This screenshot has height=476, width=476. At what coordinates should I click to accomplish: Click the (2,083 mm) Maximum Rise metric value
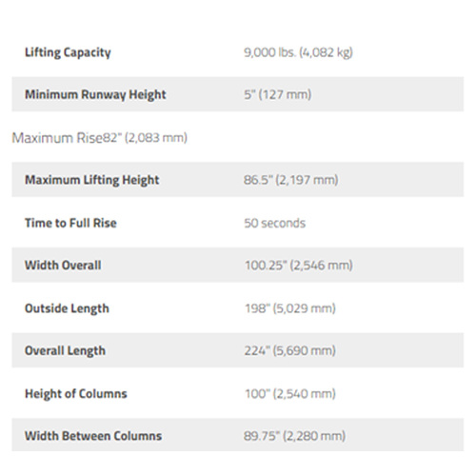156,138
